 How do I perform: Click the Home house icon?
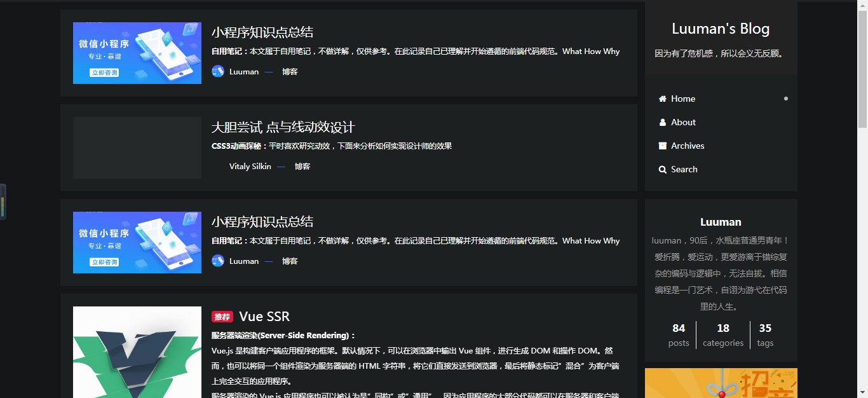pyautogui.click(x=663, y=99)
